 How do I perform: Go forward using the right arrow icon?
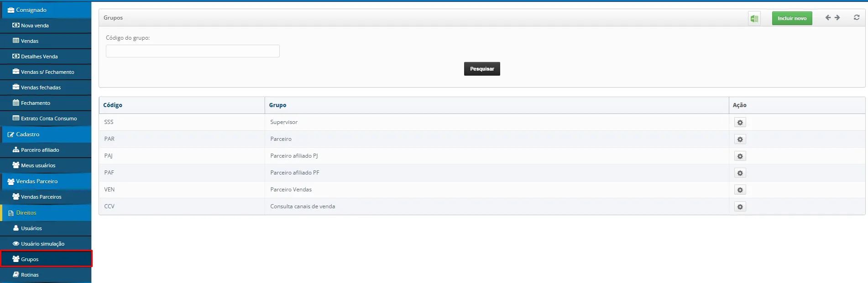click(x=837, y=18)
